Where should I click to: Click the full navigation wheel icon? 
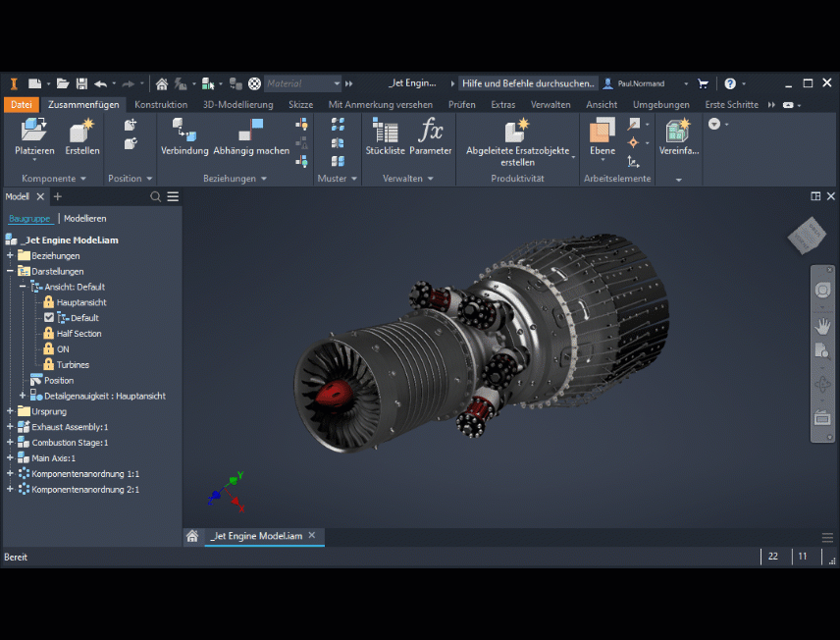(x=822, y=290)
